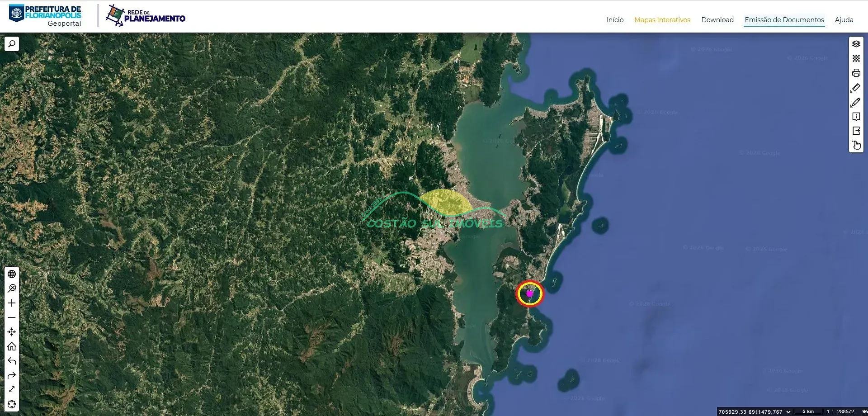Viewport: 868px width, 416px height.
Task: Select the ruler measure tool
Action: pos(856,87)
